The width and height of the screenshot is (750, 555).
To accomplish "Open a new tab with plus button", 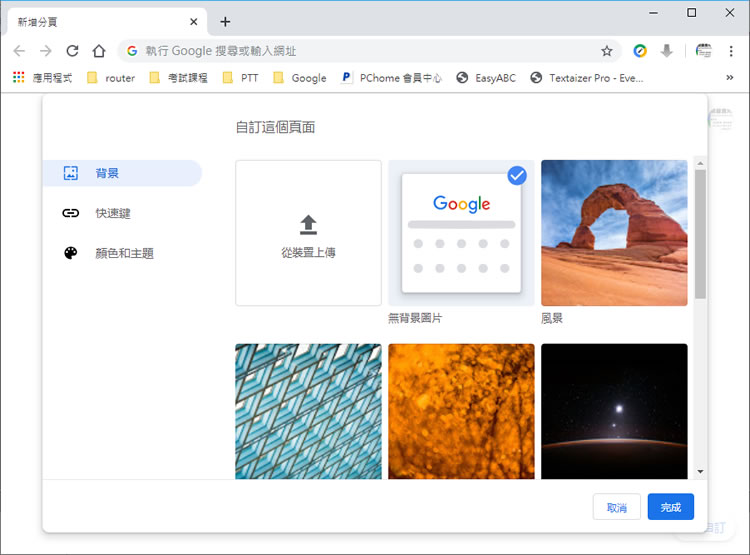I will tap(225, 22).
